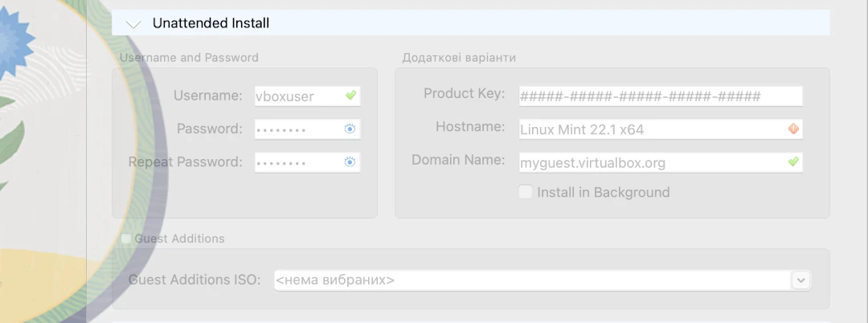
Task: Click the Unattended Install header title
Action: pyautogui.click(x=211, y=23)
